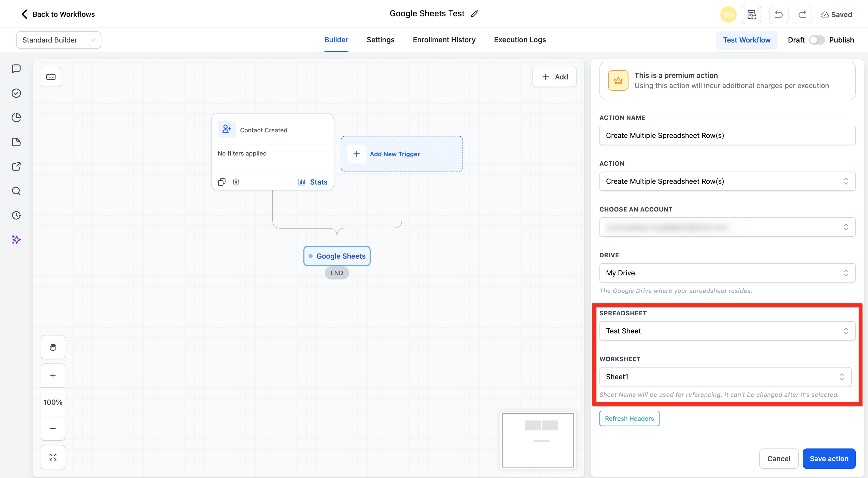Click the Save action button

(x=829, y=458)
